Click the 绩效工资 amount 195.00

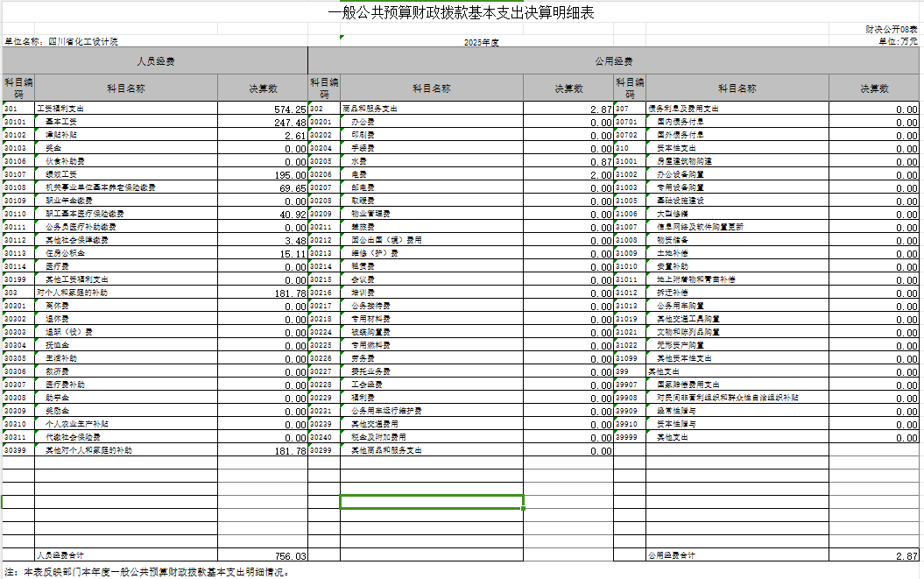[263, 174]
